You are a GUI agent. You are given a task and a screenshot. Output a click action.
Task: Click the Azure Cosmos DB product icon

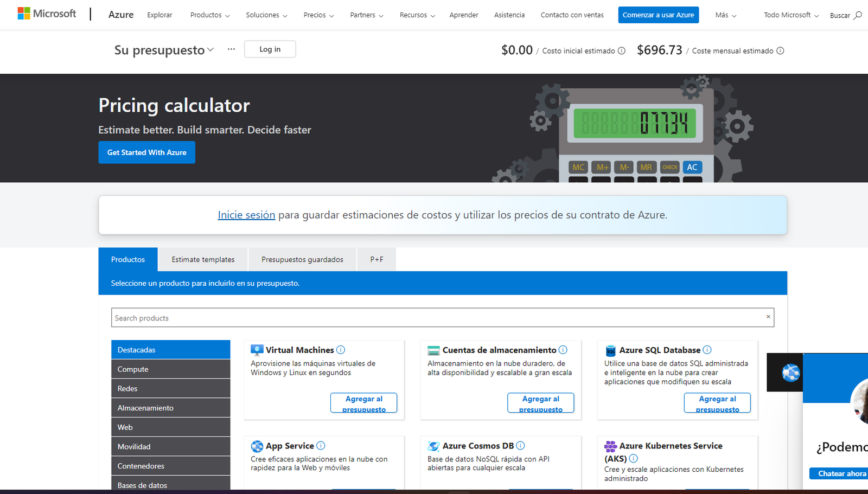(x=433, y=446)
